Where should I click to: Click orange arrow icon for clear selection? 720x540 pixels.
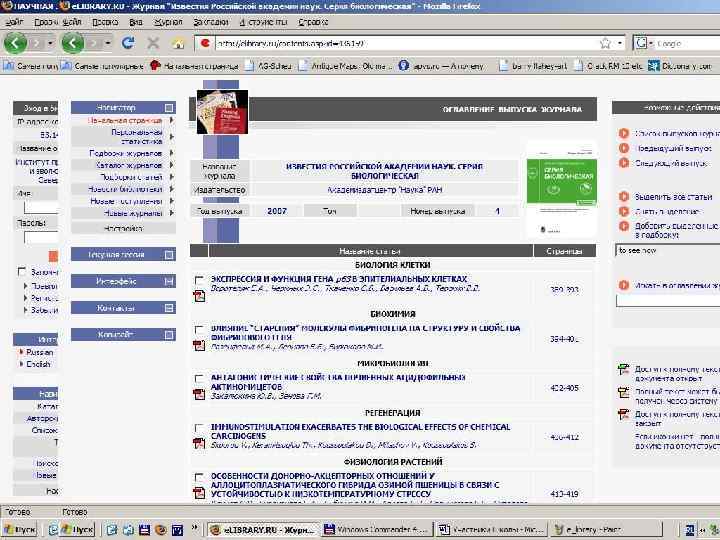[x=624, y=211]
